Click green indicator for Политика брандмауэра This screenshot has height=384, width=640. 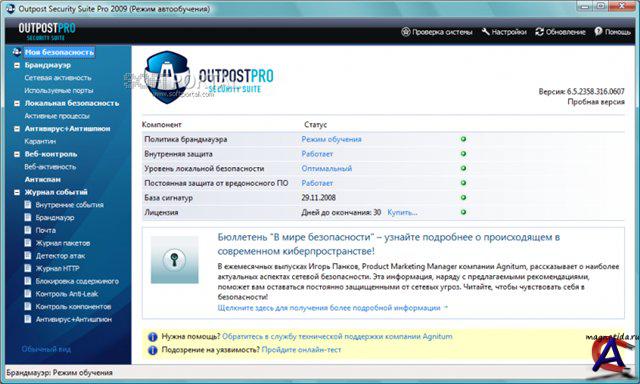(463, 139)
